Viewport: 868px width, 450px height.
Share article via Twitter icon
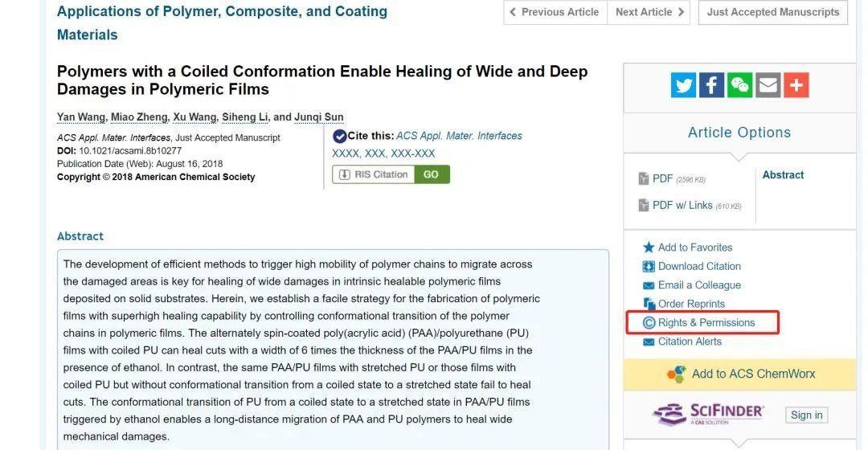point(684,85)
